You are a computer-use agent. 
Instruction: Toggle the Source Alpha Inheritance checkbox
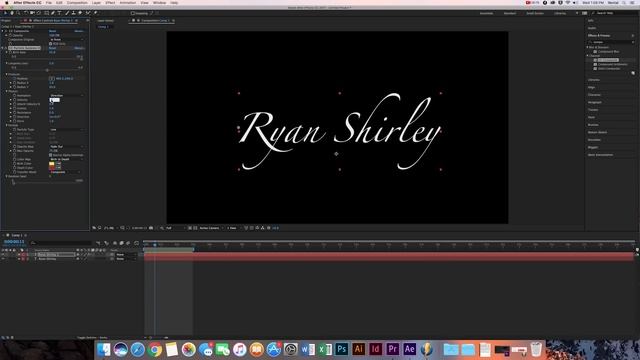[51, 155]
